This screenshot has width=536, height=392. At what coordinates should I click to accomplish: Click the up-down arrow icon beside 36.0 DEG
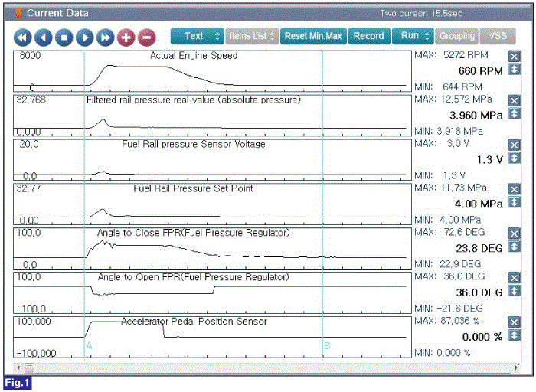tap(514, 291)
